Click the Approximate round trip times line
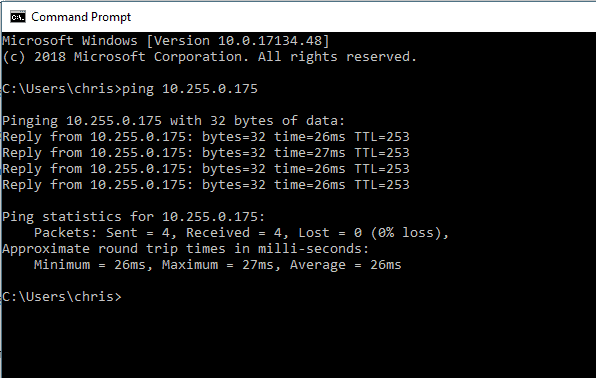 (185, 249)
